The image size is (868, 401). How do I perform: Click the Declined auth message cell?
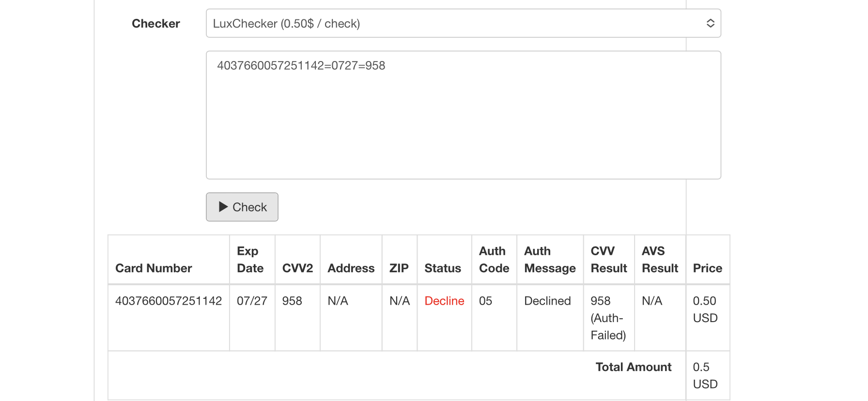click(x=547, y=301)
